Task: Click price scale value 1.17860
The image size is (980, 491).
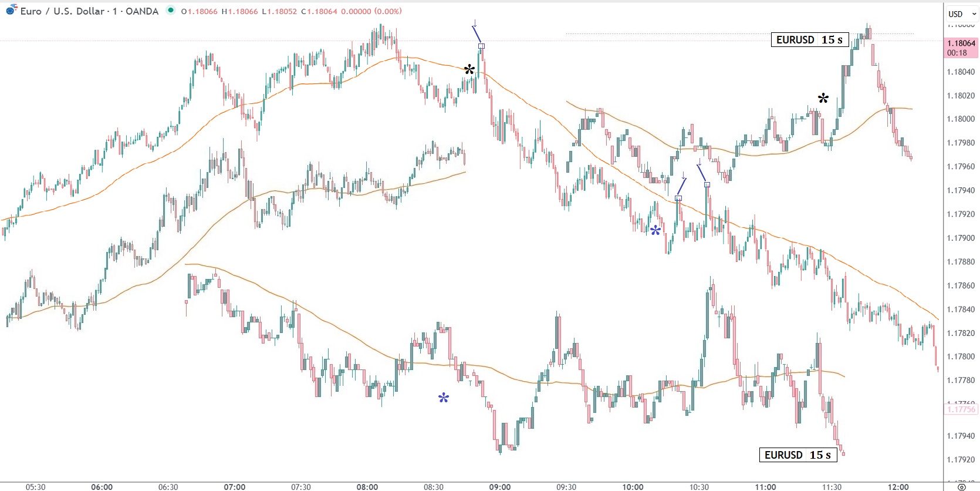Action: 961,285
